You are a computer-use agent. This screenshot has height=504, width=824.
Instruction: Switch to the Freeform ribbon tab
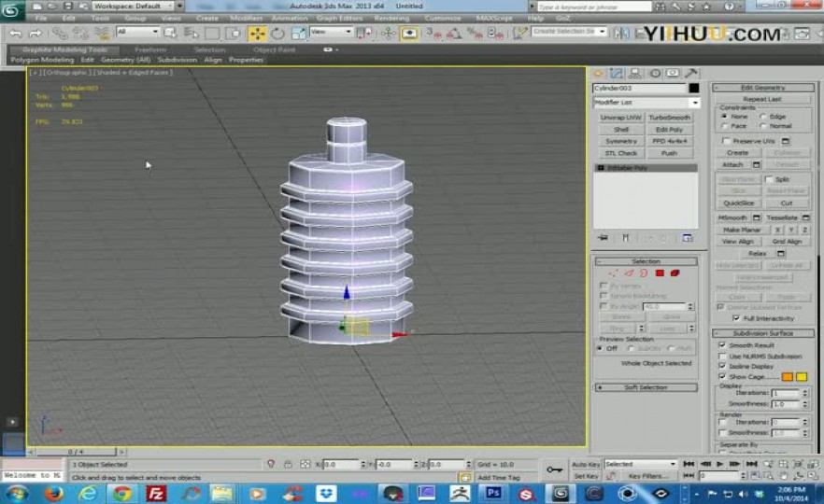(150, 49)
